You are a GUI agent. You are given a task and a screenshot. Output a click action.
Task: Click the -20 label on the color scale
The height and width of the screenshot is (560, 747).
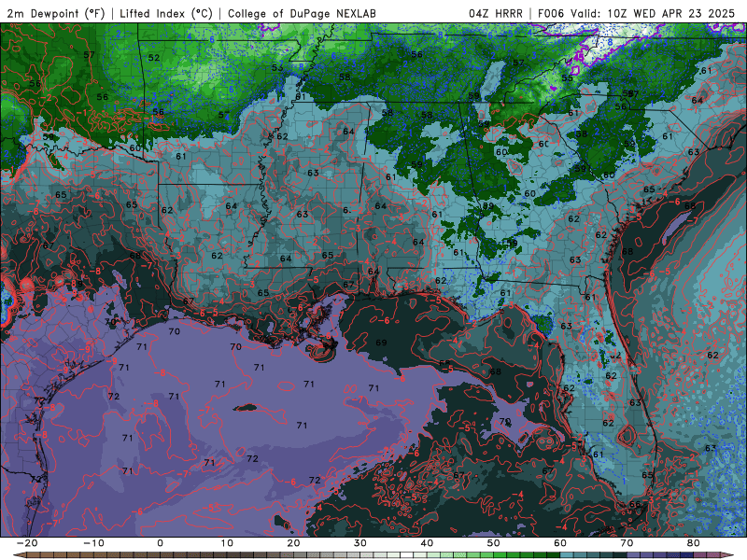point(27,543)
